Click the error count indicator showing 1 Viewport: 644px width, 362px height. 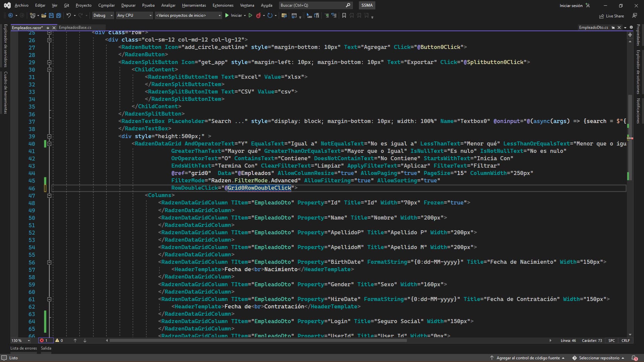point(44,340)
